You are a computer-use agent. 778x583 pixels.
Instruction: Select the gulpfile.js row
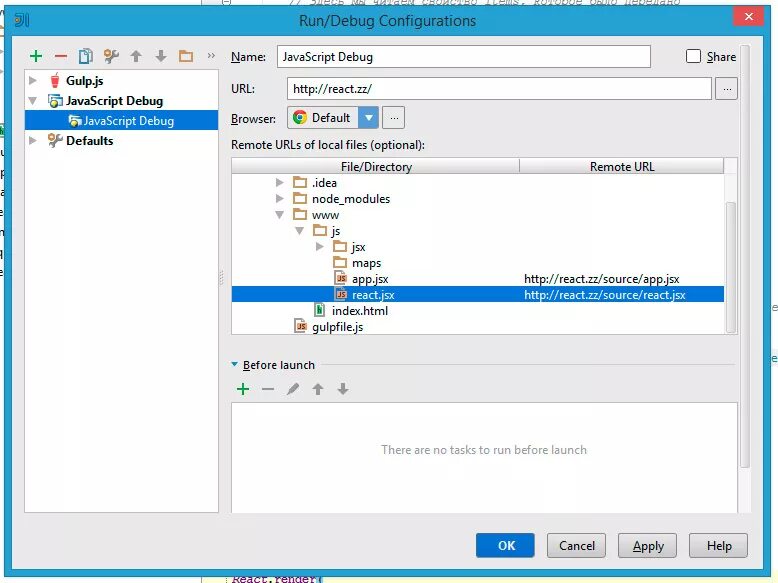pyautogui.click(x=477, y=326)
